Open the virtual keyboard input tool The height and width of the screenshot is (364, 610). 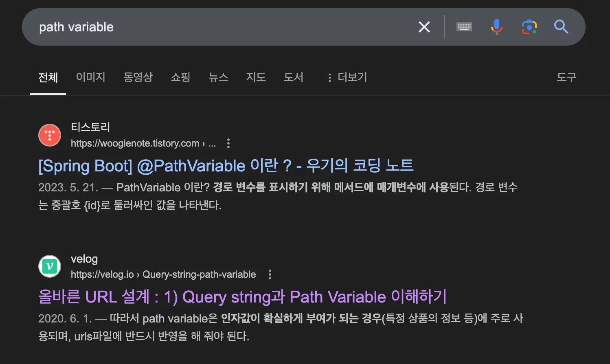(464, 27)
